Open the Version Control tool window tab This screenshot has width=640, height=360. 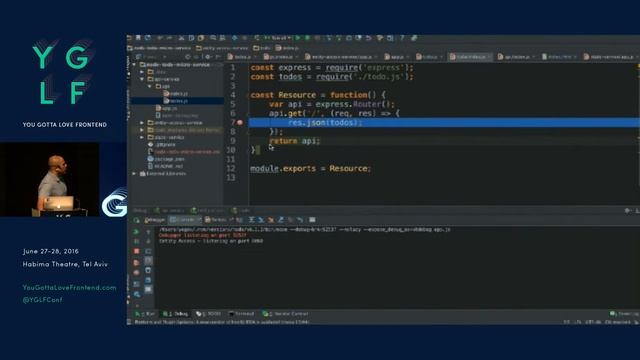pyautogui.click(x=285, y=314)
